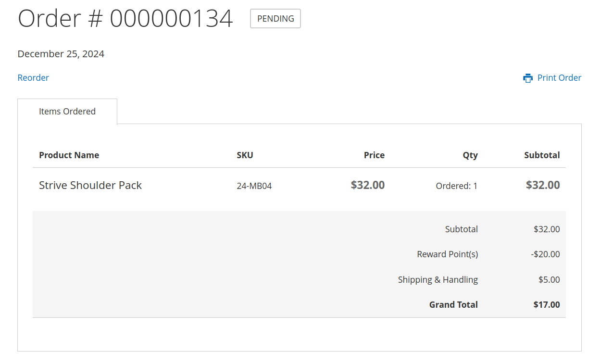This screenshot has width=600, height=364.
Task: Select the PENDING status badge
Action: pyautogui.click(x=275, y=18)
